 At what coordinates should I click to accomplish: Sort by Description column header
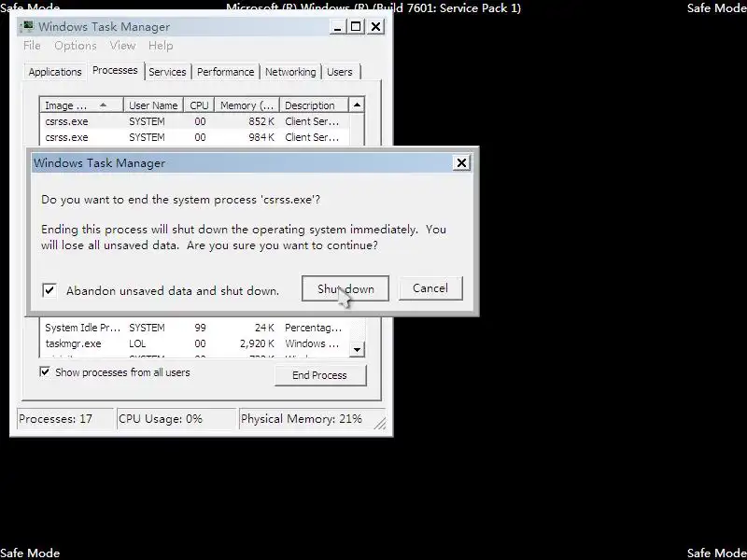[x=314, y=105]
